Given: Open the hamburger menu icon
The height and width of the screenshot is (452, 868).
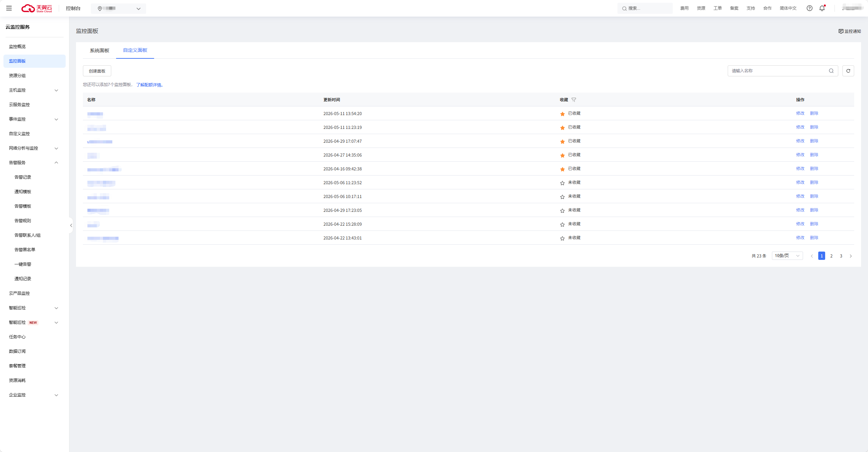Looking at the screenshot, I should [9, 8].
